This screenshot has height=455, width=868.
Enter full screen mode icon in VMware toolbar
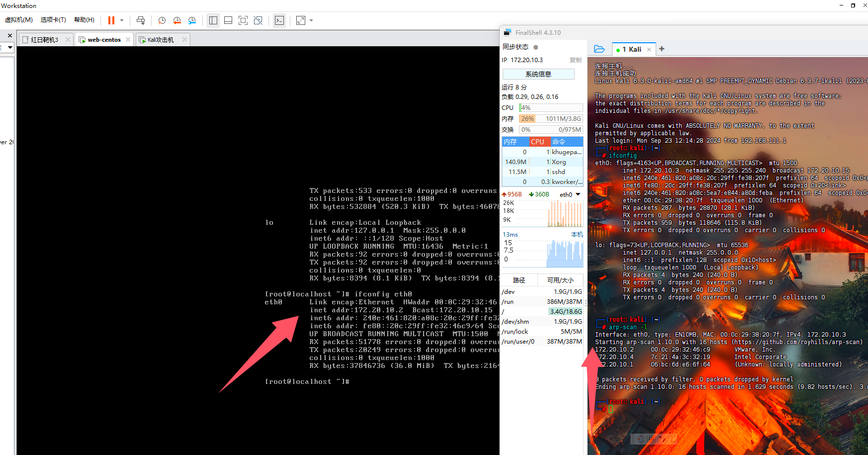coord(243,20)
